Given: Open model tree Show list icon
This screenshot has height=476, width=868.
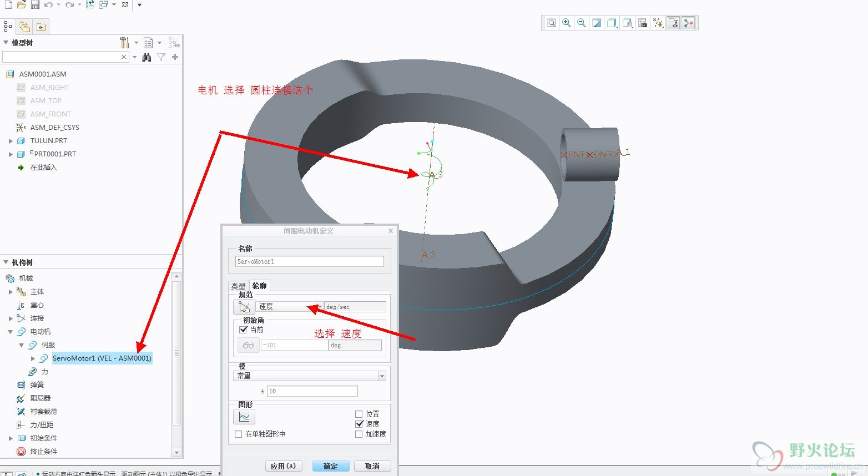Looking at the screenshot, I should (148, 43).
